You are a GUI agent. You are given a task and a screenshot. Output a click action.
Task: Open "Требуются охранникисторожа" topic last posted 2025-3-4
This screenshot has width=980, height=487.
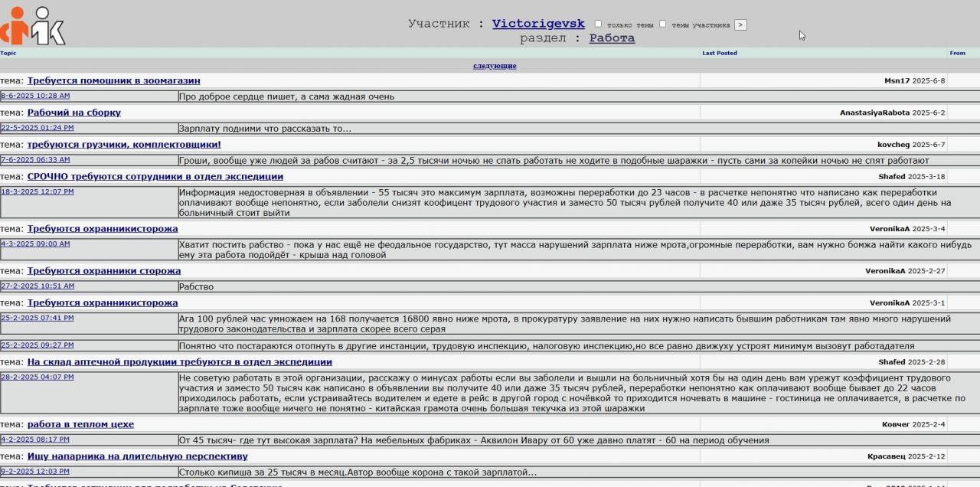[x=103, y=229]
